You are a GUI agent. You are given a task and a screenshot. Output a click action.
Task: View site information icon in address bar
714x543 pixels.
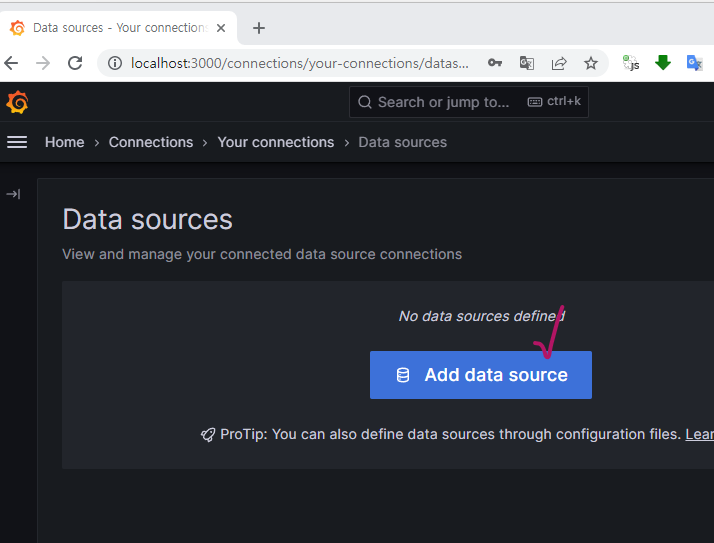point(114,63)
